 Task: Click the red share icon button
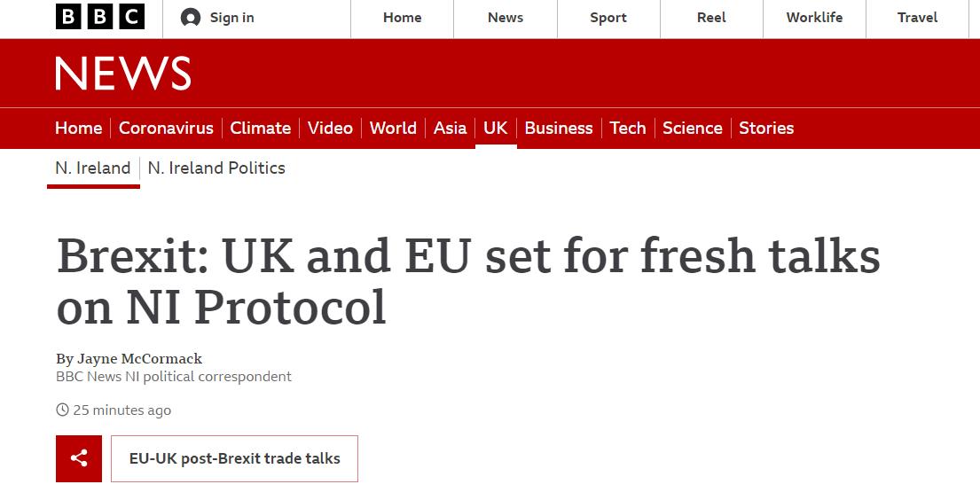(79, 458)
